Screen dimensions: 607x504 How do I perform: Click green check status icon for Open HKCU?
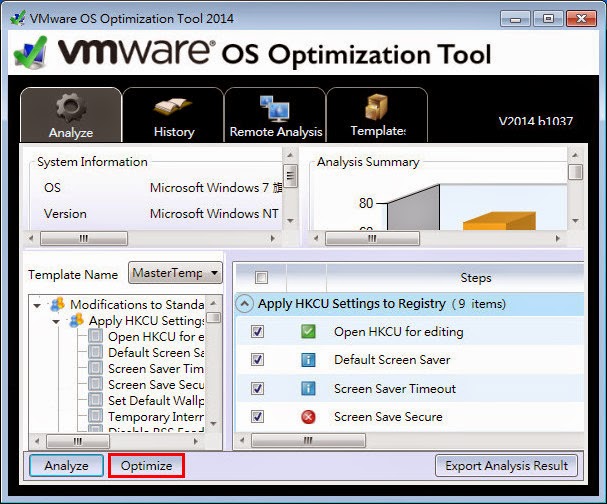[x=308, y=332]
